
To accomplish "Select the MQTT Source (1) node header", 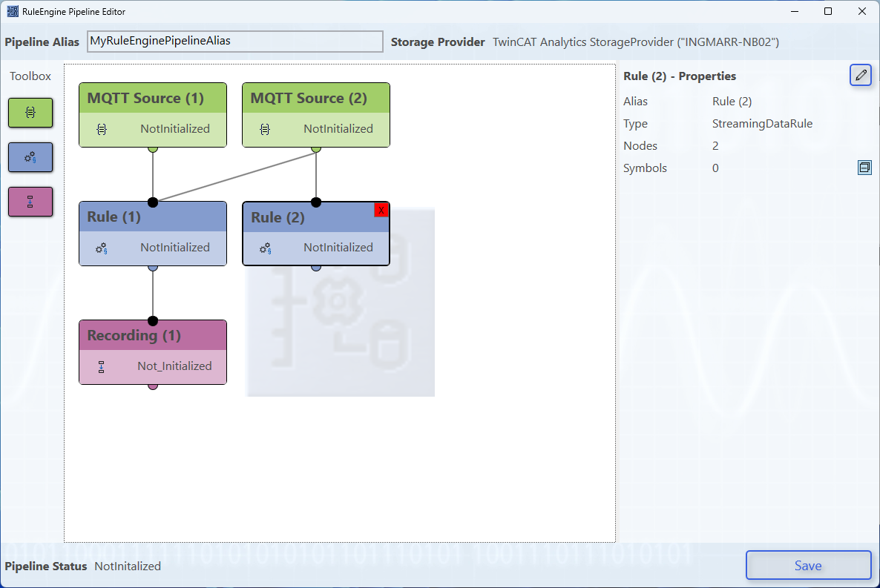I will 153,98.
